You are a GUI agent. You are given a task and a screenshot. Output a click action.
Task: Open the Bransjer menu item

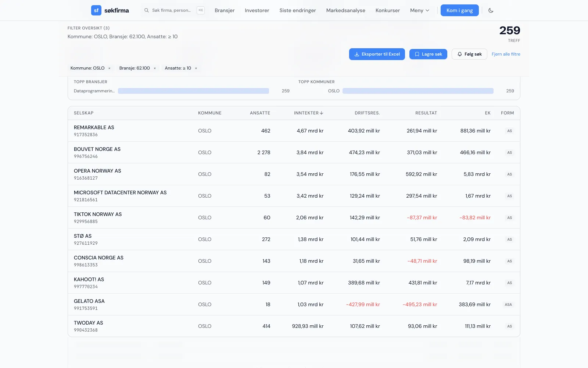225,10
